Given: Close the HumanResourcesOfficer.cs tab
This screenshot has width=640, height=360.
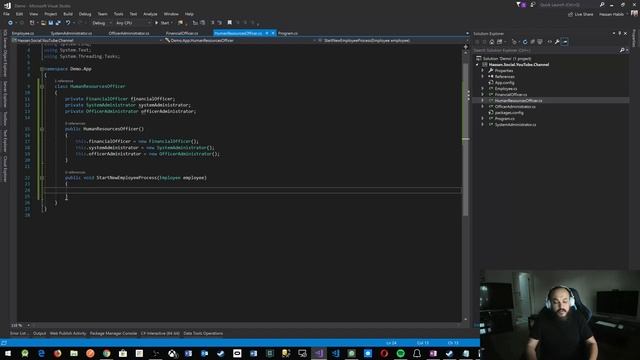Looking at the screenshot, I should coord(273,33).
